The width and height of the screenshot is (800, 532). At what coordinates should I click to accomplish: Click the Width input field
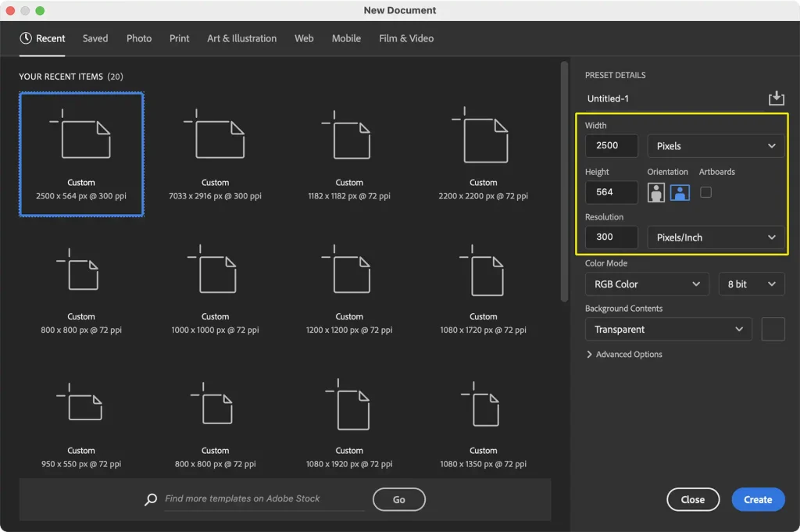tap(611, 146)
